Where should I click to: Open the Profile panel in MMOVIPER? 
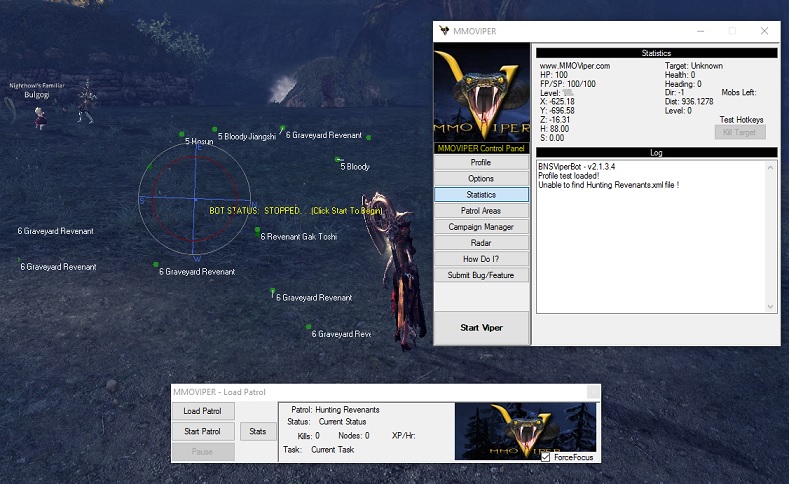(x=481, y=163)
